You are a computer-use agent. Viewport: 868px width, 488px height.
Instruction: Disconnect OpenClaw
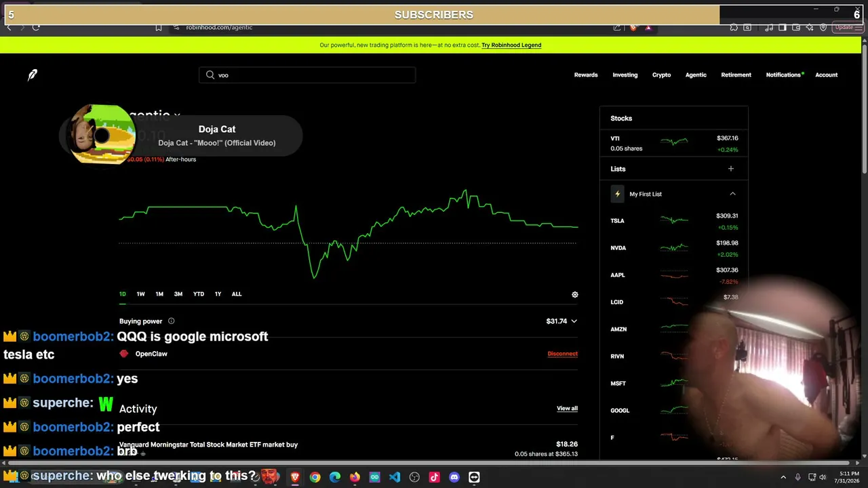coord(563,354)
